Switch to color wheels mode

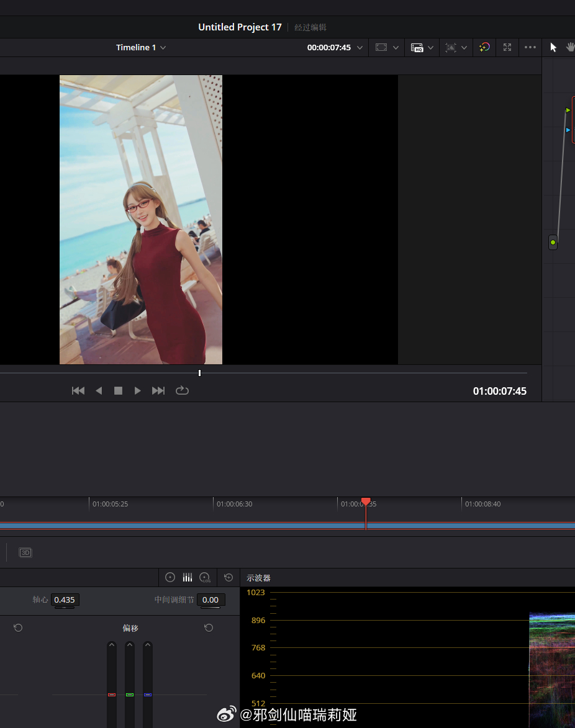click(170, 577)
